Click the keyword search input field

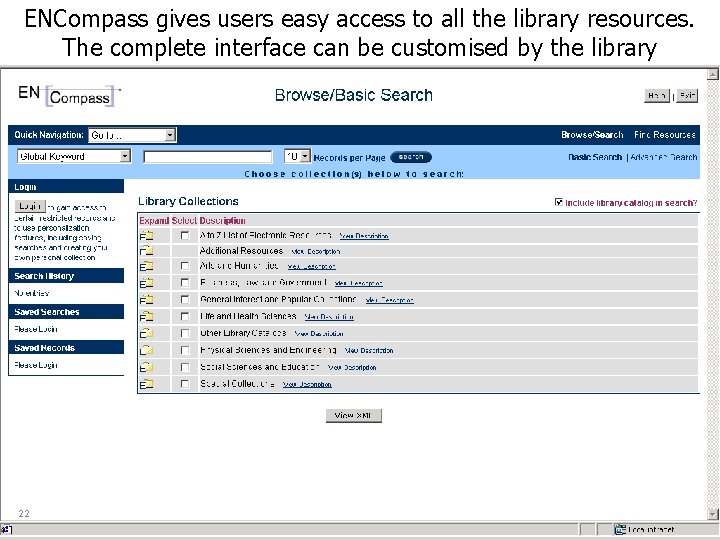208,157
